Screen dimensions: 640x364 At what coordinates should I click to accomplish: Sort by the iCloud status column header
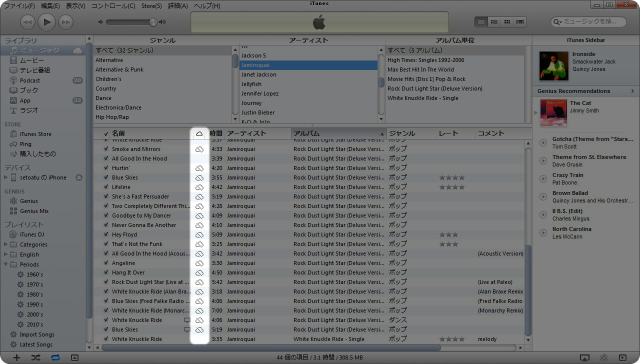coord(199,133)
